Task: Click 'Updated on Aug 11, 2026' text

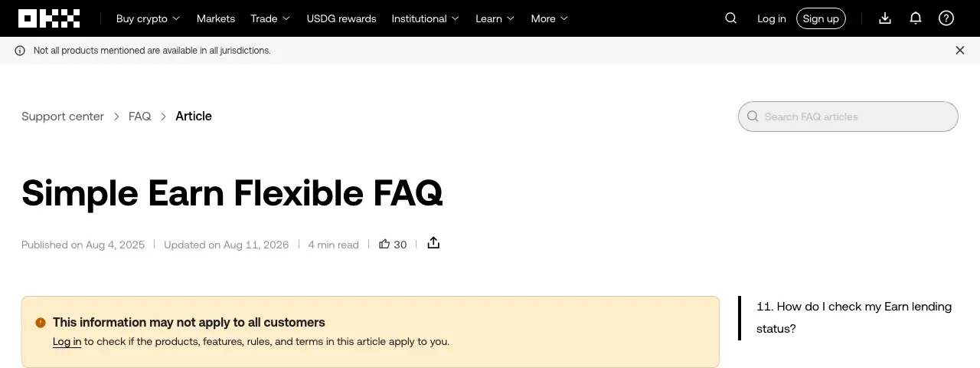Action: [227, 245]
